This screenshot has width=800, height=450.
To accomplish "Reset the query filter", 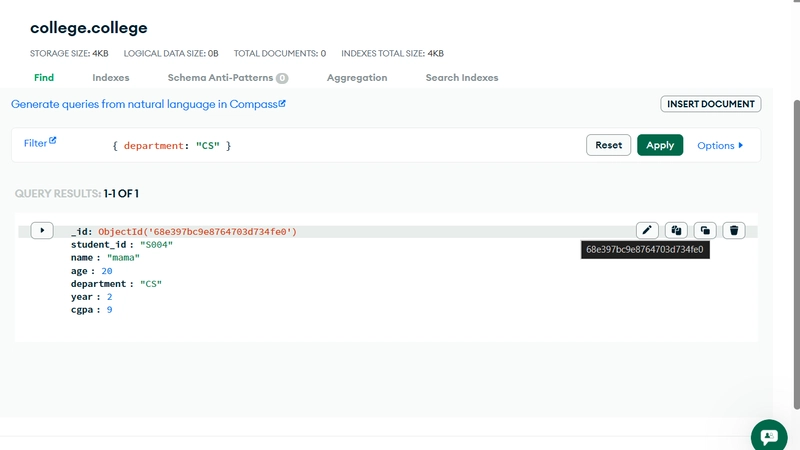I will click(x=608, y=145).
